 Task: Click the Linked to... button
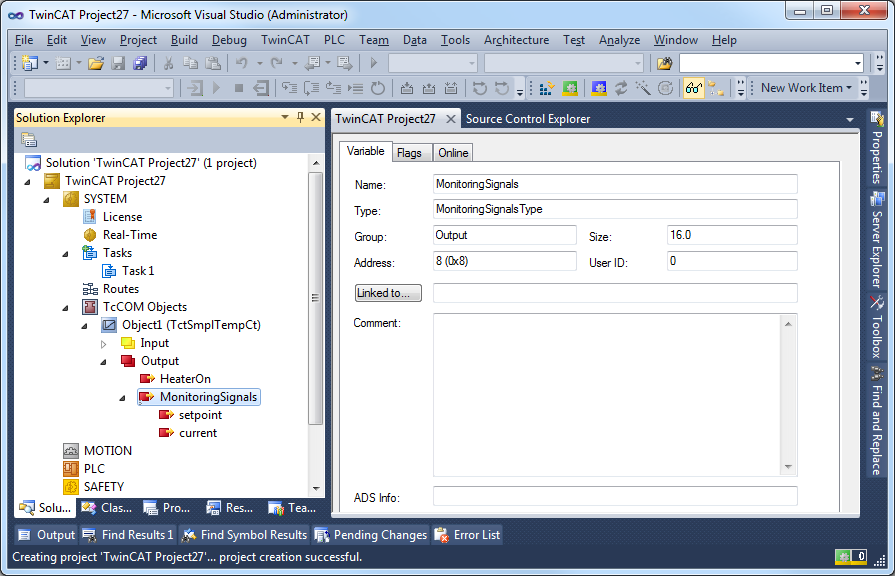[388, 293]
